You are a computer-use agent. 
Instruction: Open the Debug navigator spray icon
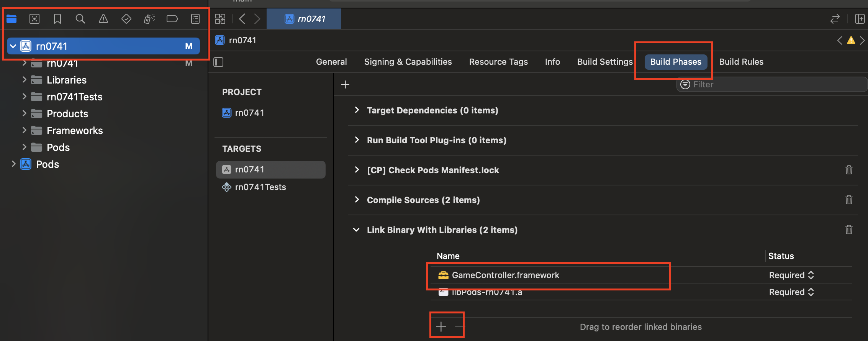tap(149, 19)
